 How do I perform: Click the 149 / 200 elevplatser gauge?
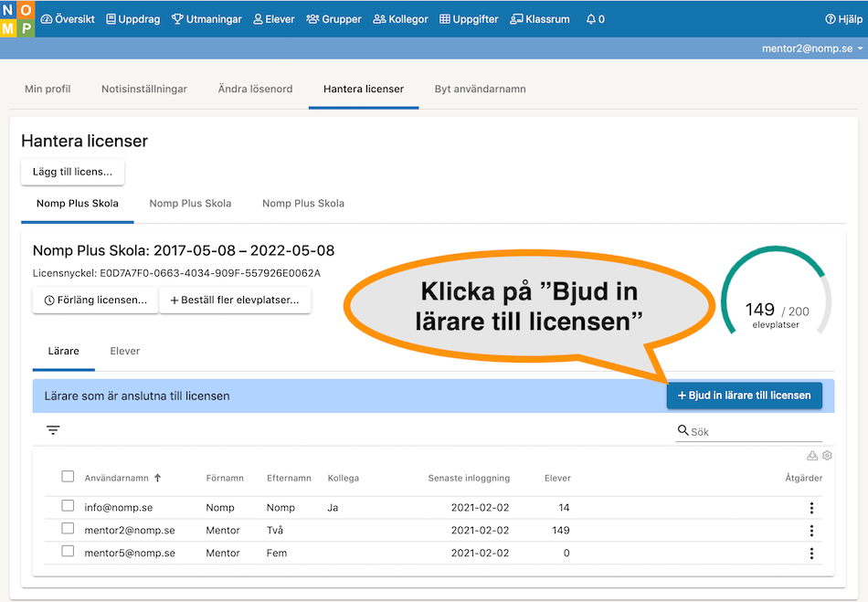click(x=776, y=291)
